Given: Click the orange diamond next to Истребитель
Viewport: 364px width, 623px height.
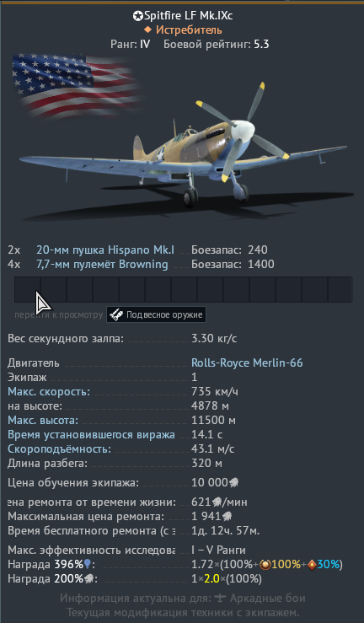Looking at the screenshot, I should tap(147, 30).
